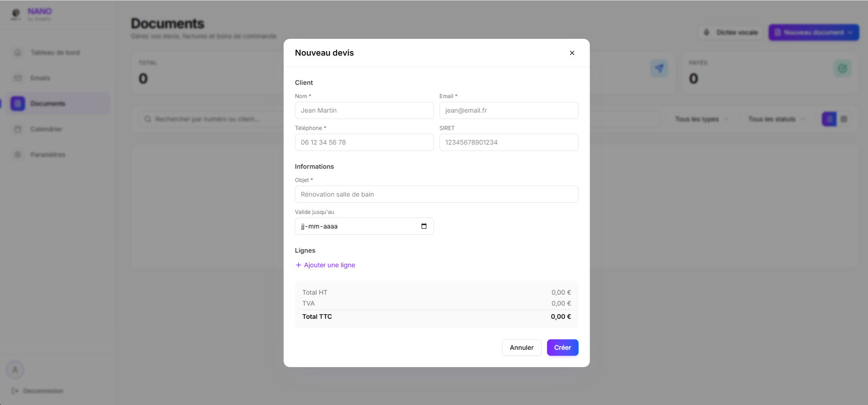Screen dimensions: 868x405
Task: Click the Documents sidebar icon
Action: (x=18, y=104)
